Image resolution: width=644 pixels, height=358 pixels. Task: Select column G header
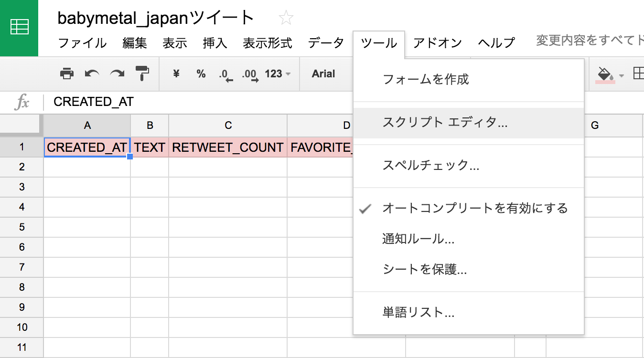click(595, 126)
